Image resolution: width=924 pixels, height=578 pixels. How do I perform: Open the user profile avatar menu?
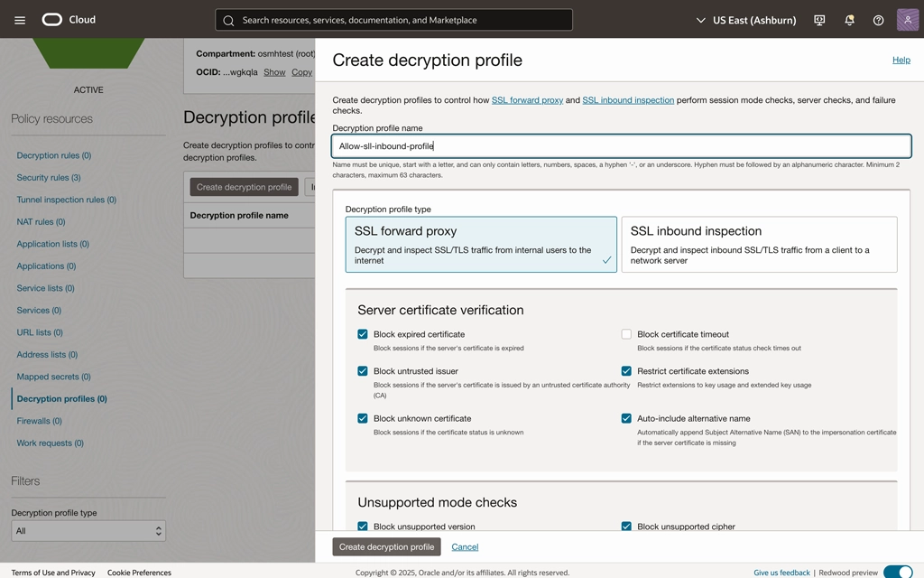pyautogui.click(x=907, y=20)
